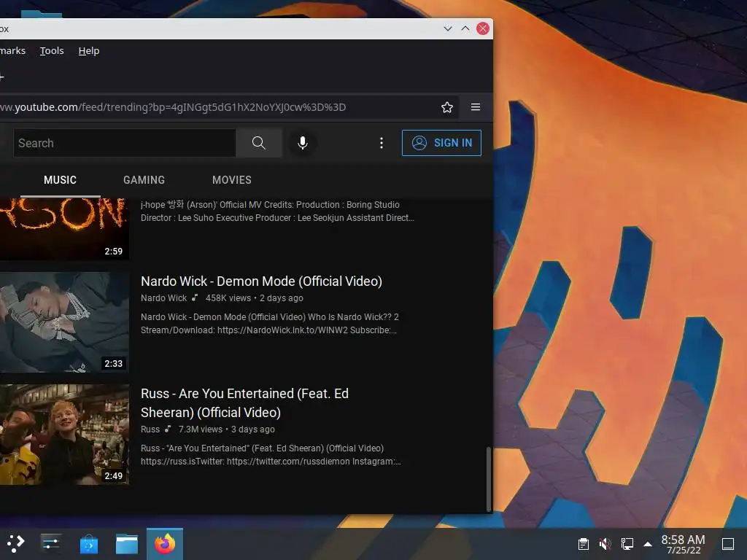Open YouTube settings three-dot menu
The height and width of the screenshot is (560, 747).
click(381, 143)
